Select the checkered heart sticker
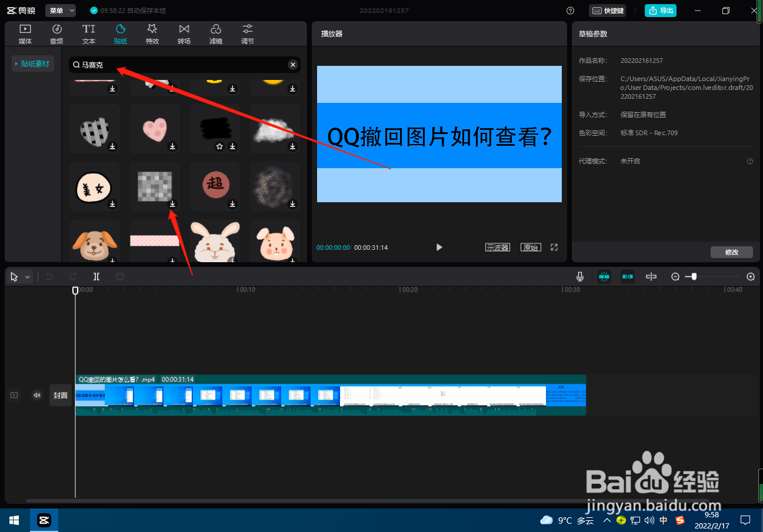 click(95, 128)
